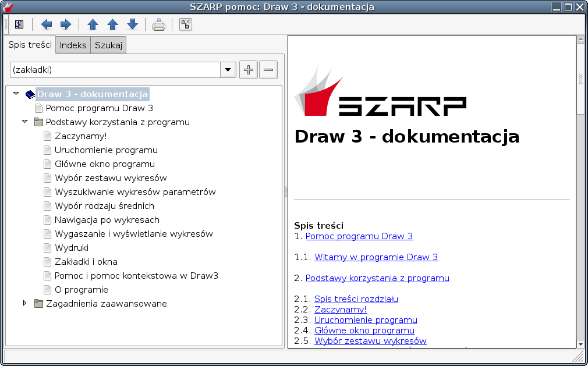588x366 pixels.
Task: Click page icon beside Wydruki tree row
Action: (47, 248)
